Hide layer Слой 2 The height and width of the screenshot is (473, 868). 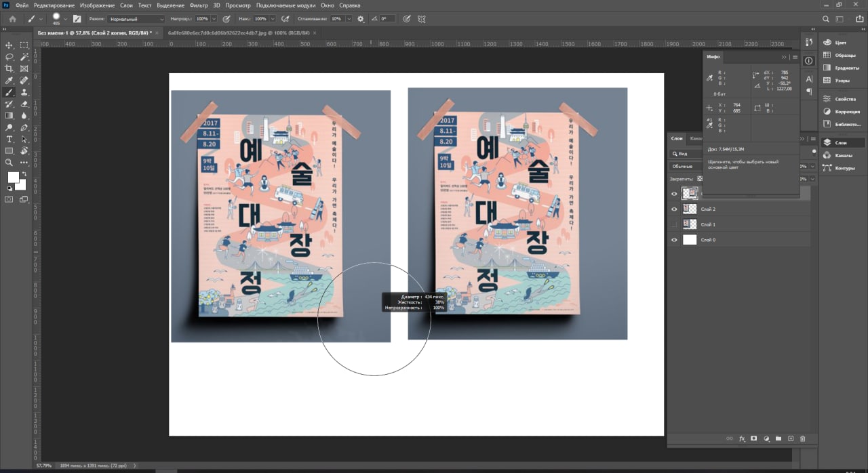pos(674,209)
